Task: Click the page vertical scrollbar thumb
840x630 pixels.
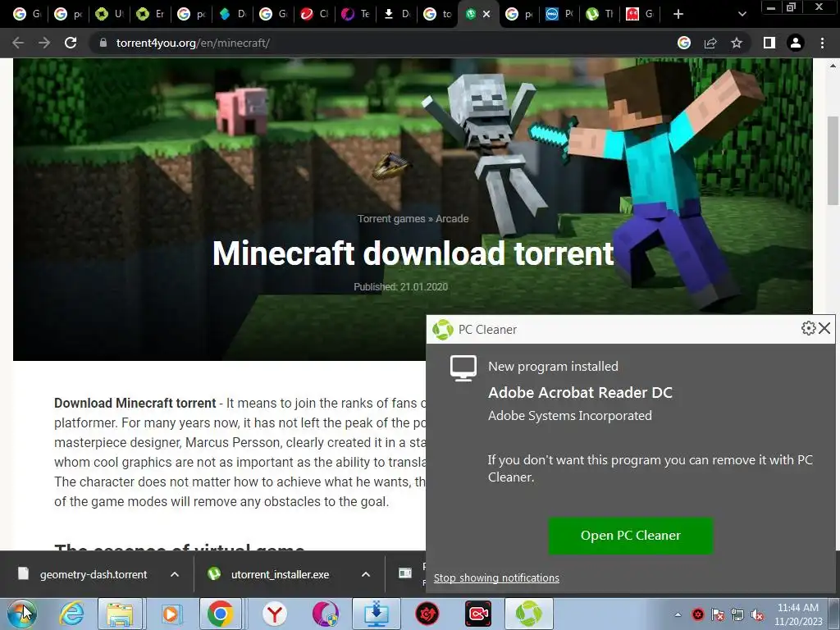Action: click(x=833, y=160)
